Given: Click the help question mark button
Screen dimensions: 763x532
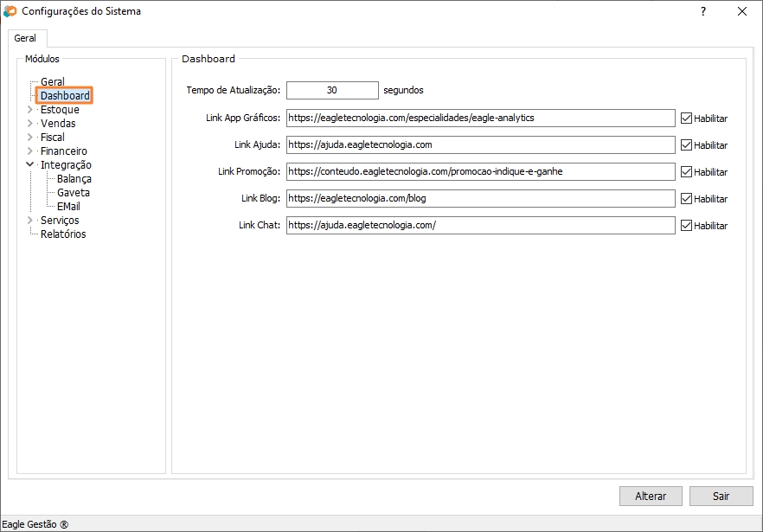Looking at the screenshot, I should [702, 12].
